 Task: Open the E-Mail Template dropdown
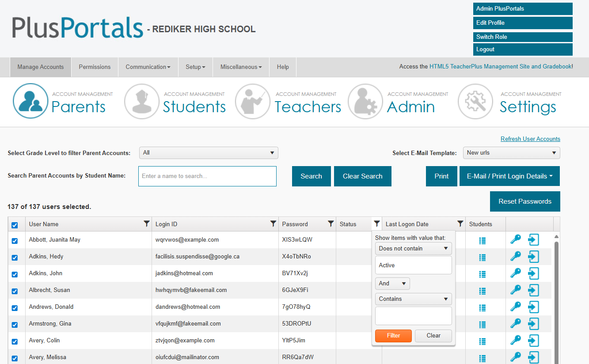click(511, 153)
